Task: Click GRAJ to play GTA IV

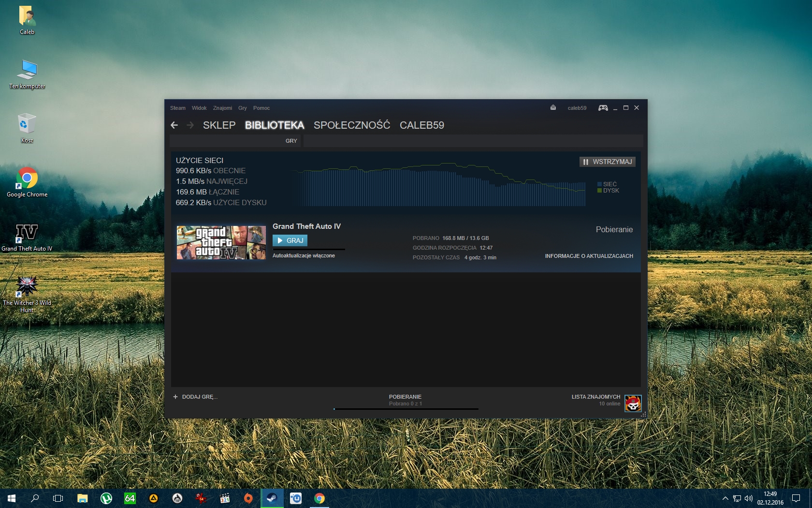Action: click(290, 240)
